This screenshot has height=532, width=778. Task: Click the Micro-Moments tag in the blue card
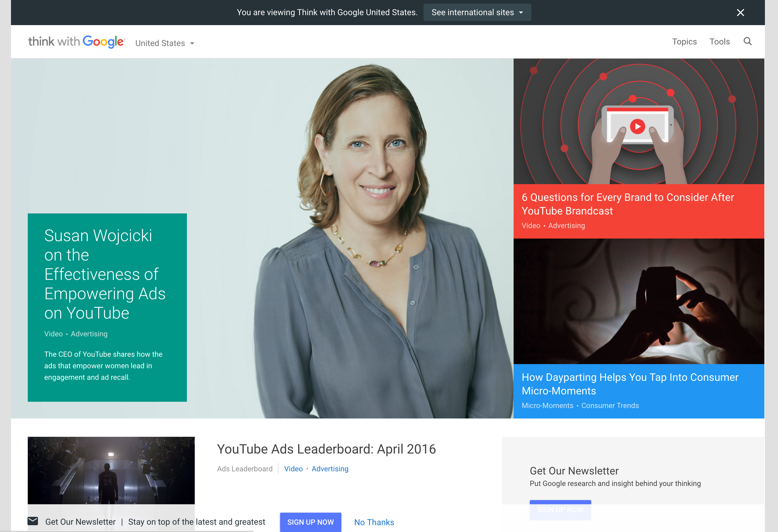click(x=547, y=406)
